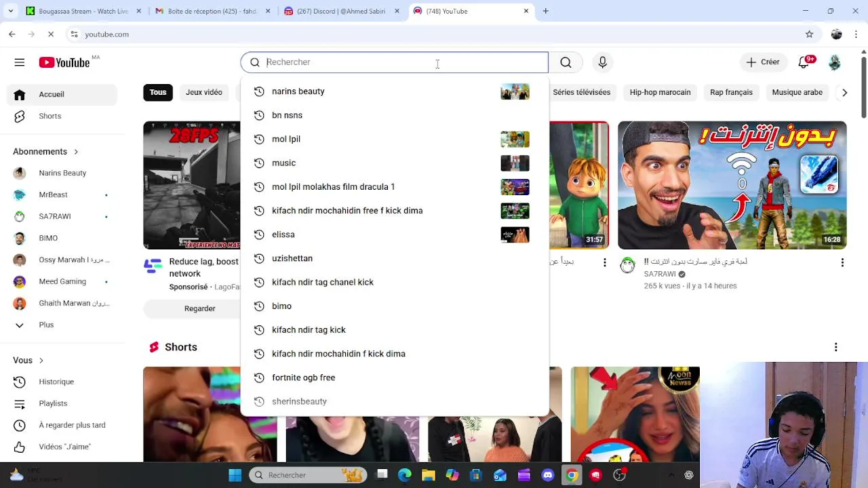Open a new browser tab
Screen dimensions: 868x488
point(546,11)
